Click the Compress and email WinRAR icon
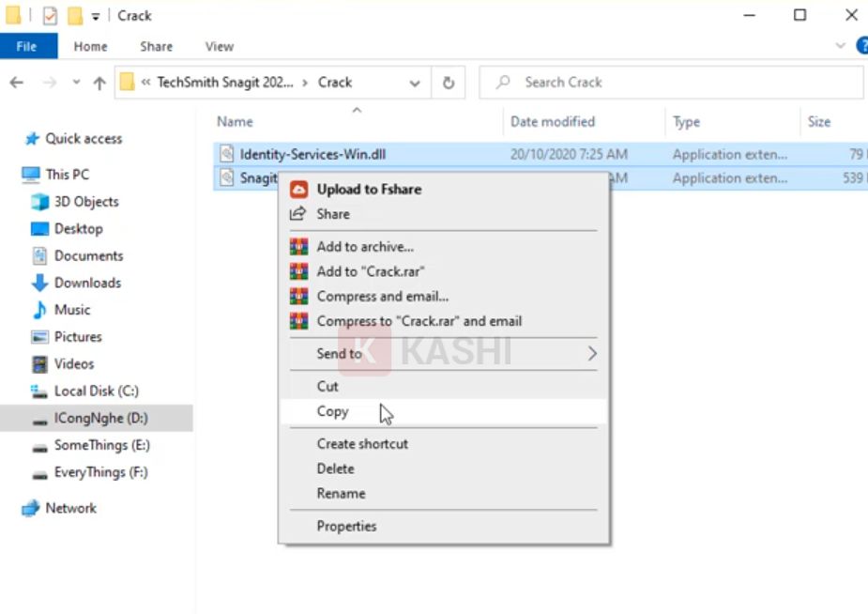Screen dimensions: 868x614 pyautogui.click(x=298, y=296)
